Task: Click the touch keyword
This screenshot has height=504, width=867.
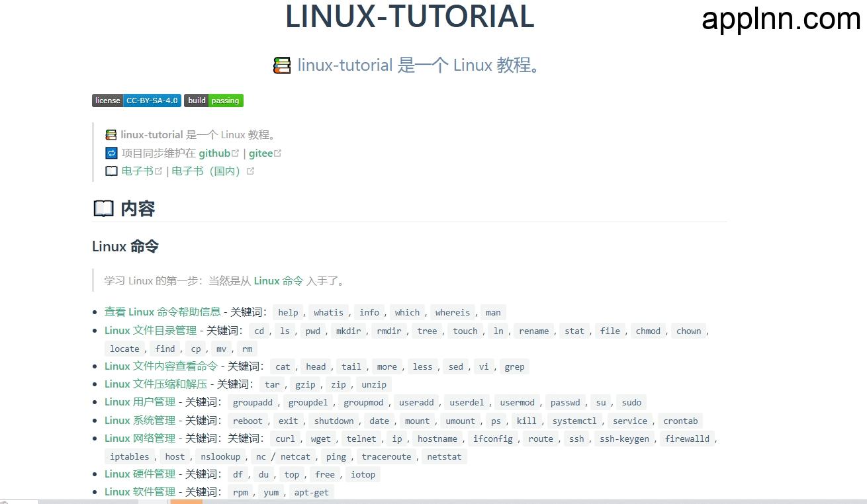Action: [465, 331]
